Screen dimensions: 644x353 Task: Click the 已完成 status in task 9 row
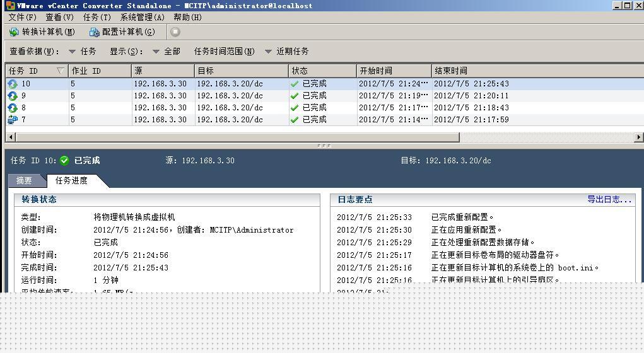pos(314,96)
